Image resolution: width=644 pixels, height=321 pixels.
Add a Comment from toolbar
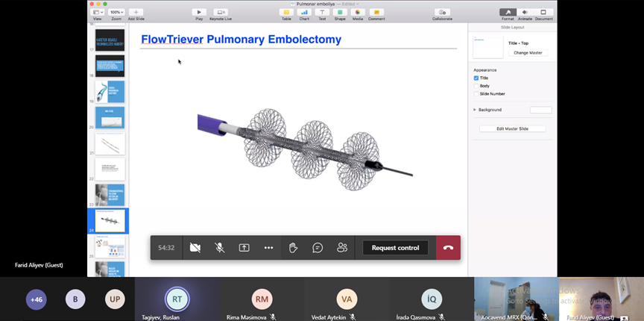tap(376, 13)
